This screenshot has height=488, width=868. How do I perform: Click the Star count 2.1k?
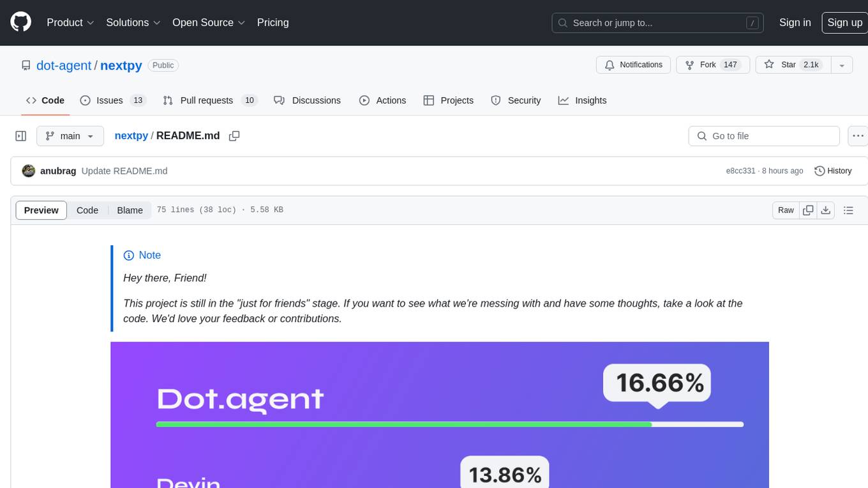811,65
